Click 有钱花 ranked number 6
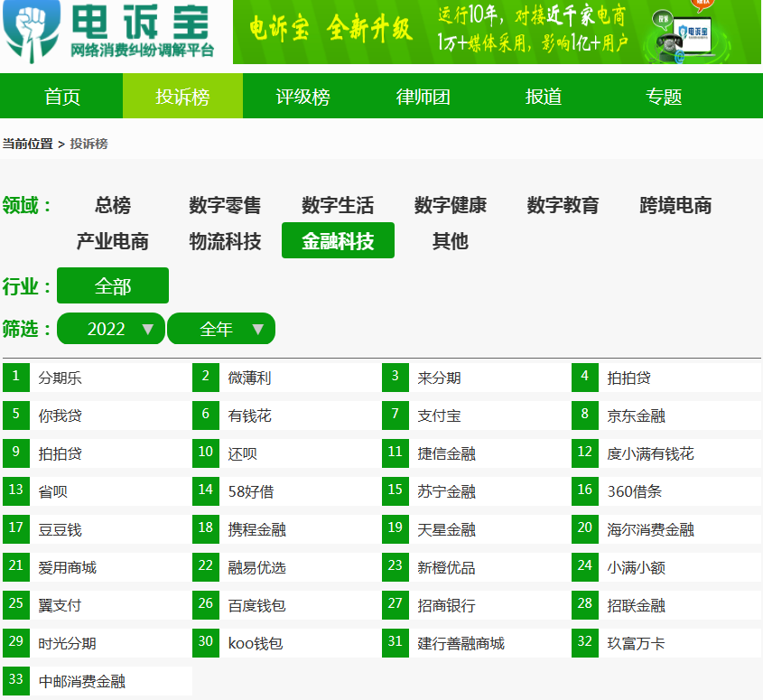Screen dimensions: 763x700 (287, 415)
